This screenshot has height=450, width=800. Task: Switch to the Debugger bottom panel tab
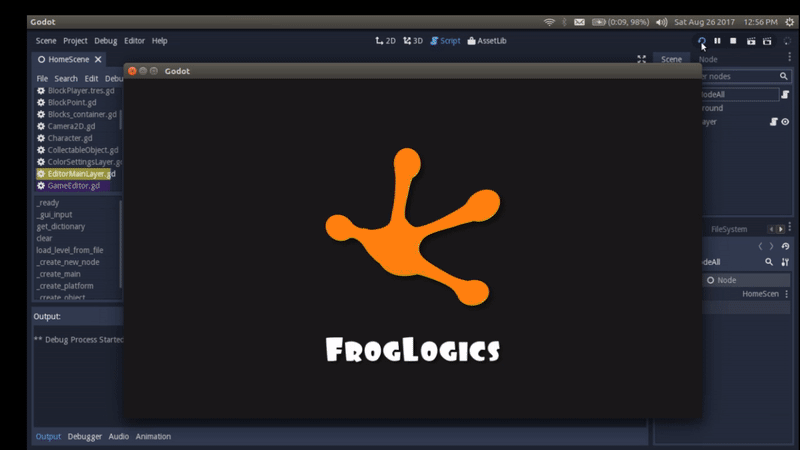85,437
